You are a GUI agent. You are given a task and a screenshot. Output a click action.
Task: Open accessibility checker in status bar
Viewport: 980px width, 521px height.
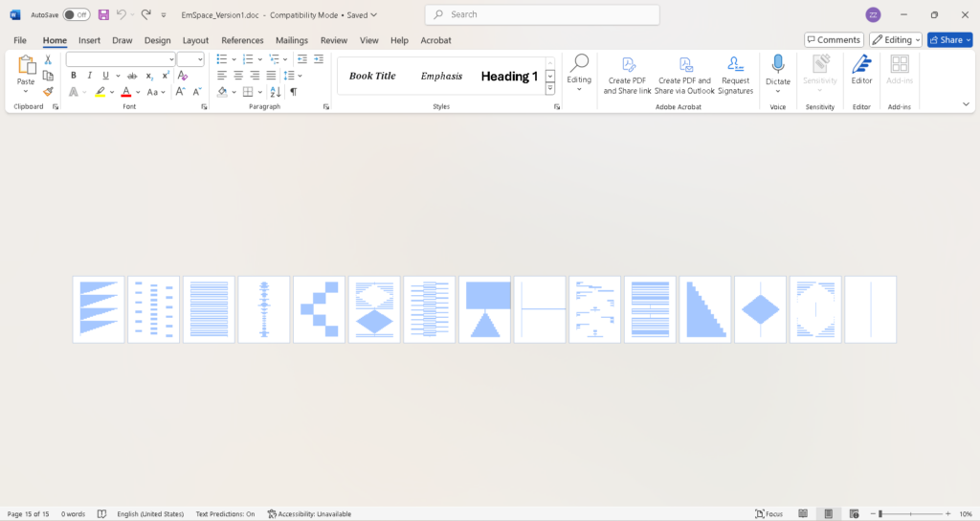[309, 514]
